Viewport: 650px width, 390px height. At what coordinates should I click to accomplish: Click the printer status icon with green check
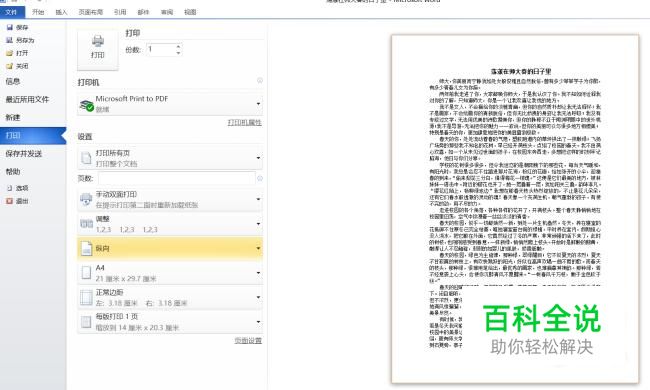(87, 105)
